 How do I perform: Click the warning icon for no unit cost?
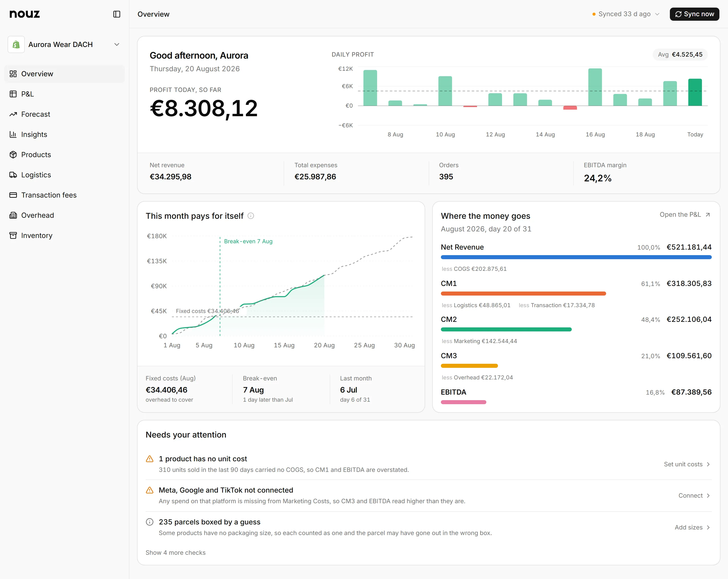150,459
